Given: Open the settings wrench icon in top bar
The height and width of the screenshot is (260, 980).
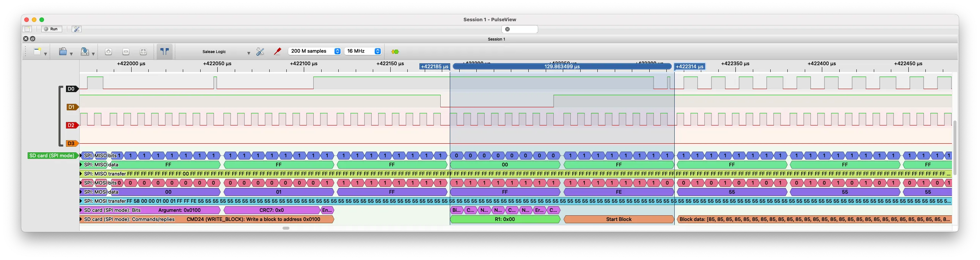Looking at the screenshot, I should [x=77, y=29].
